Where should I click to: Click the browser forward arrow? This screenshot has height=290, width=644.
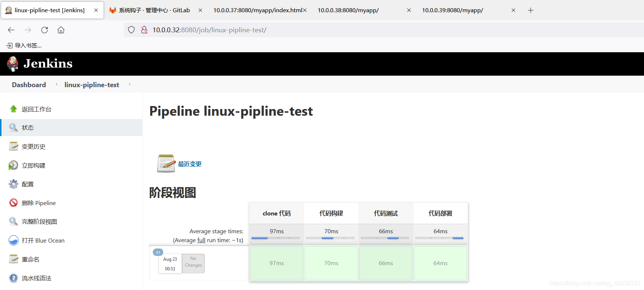point(28,30)
